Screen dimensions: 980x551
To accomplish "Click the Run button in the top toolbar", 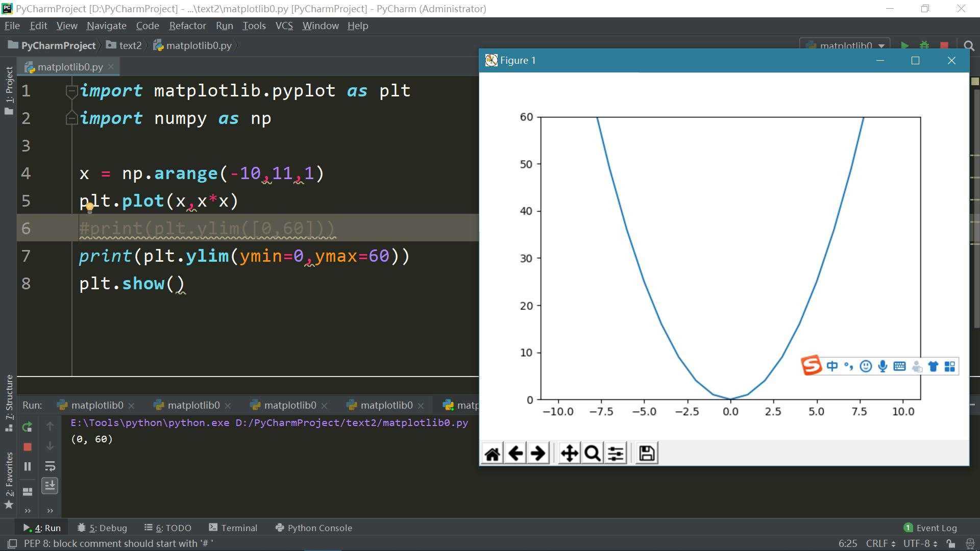I will (905, 45).
